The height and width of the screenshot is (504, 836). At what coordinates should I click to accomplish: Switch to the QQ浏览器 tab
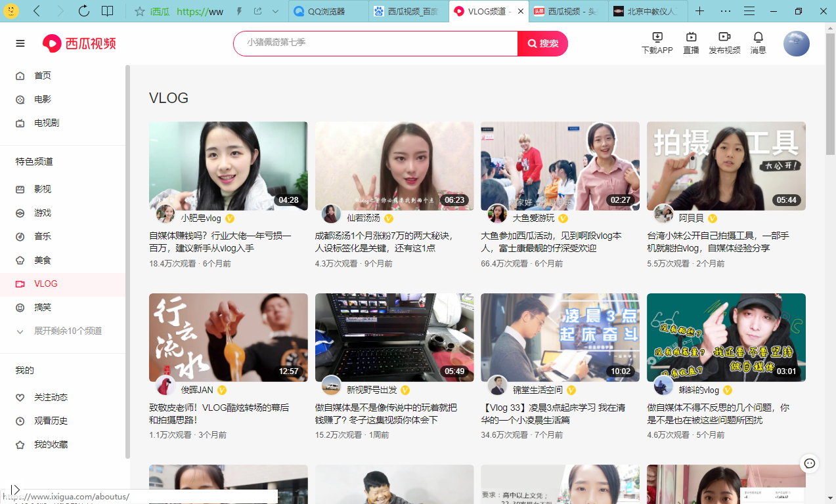point(328,11)
